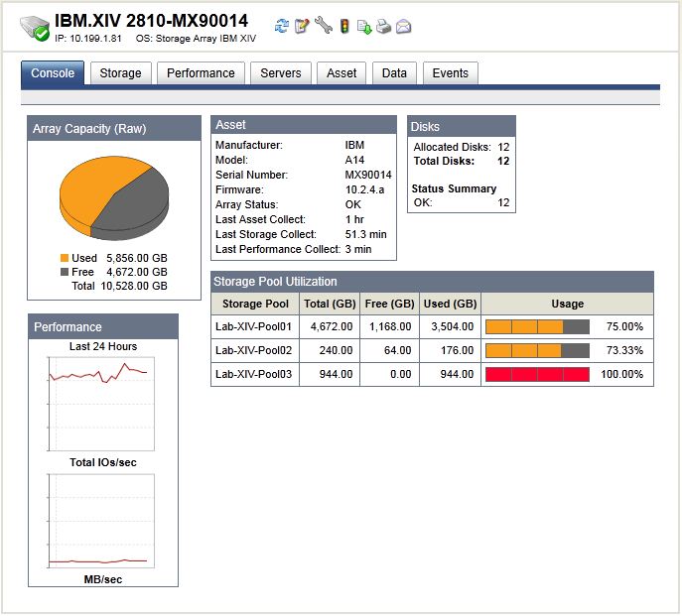Click the Array Status OK value
This screenshot has width=682, height=616.
tap(353, 204)
